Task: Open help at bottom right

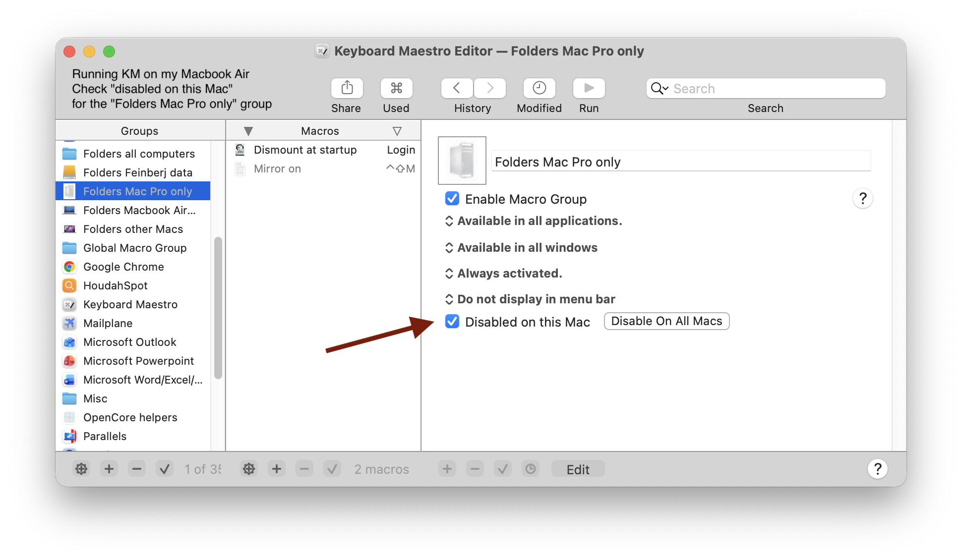Action: point(877,469)
